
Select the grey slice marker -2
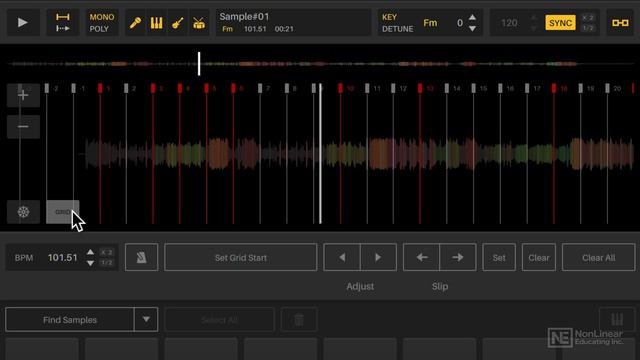point(47,88)
